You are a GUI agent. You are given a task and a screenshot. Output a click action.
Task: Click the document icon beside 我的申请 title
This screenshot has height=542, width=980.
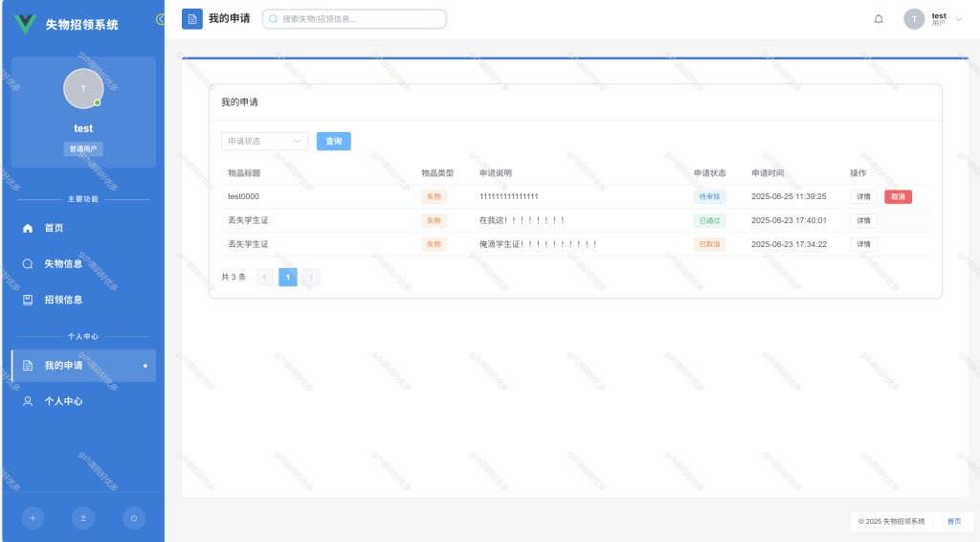point(191,19)
